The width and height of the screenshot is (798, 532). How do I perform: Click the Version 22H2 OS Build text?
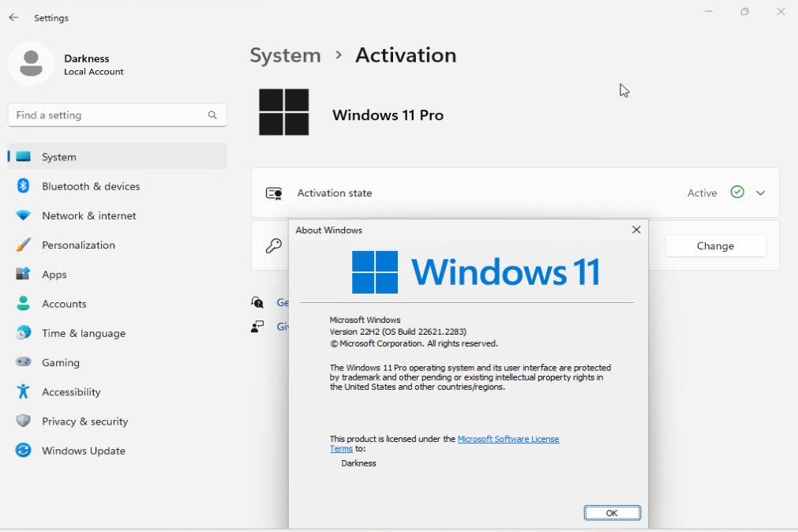tap(398, 332)
